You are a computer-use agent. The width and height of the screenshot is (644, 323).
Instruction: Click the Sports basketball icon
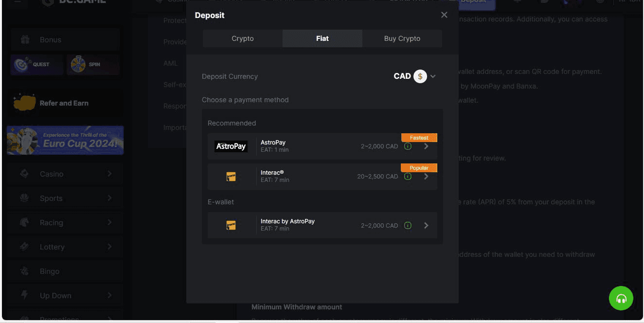click(24, 198)
